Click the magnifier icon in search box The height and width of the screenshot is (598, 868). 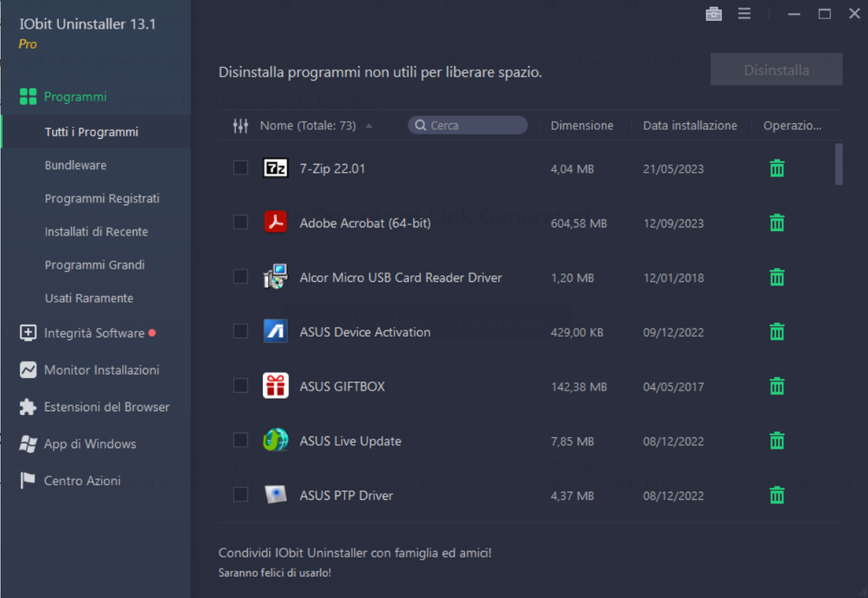421,125
